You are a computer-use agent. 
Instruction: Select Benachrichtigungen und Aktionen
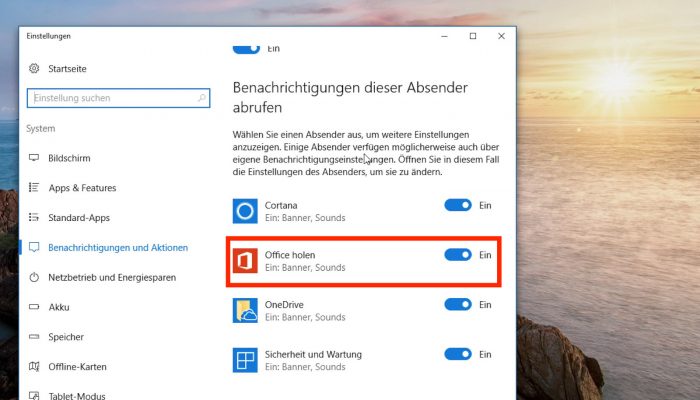118,248
